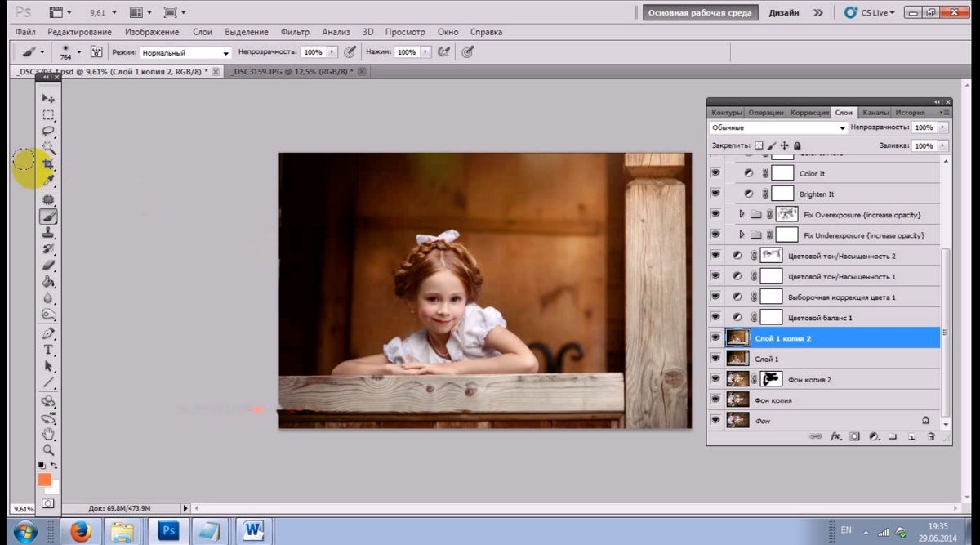The width and height of the screenshot is (980, 545).
Task: Select the Spot Healing Brush tool
Action: [x=48, y=200]
